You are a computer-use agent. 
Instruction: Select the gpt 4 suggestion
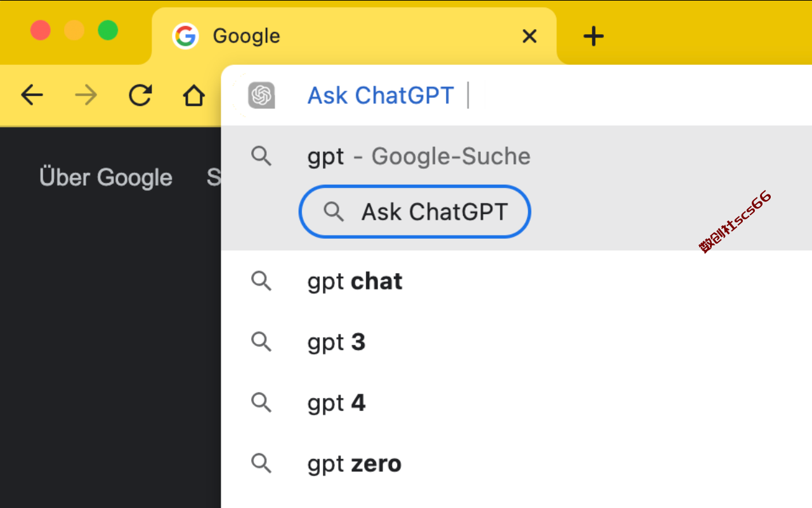[x=516, y=403]
